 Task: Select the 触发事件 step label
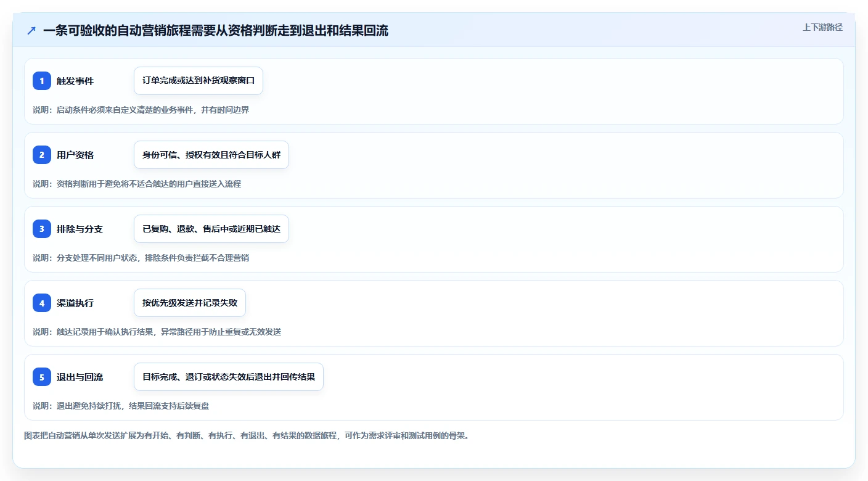pyautogui.click(x=75, y=81)
